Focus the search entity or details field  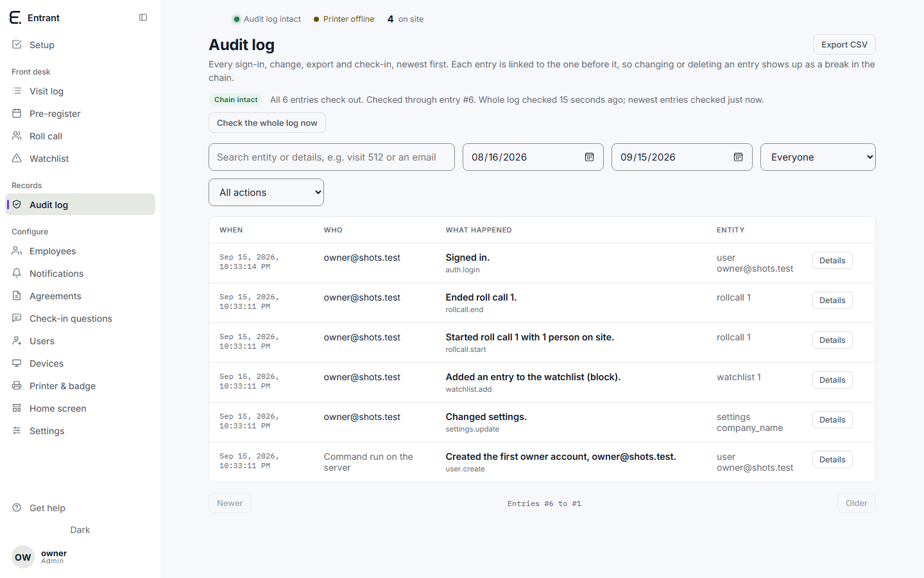332,157
